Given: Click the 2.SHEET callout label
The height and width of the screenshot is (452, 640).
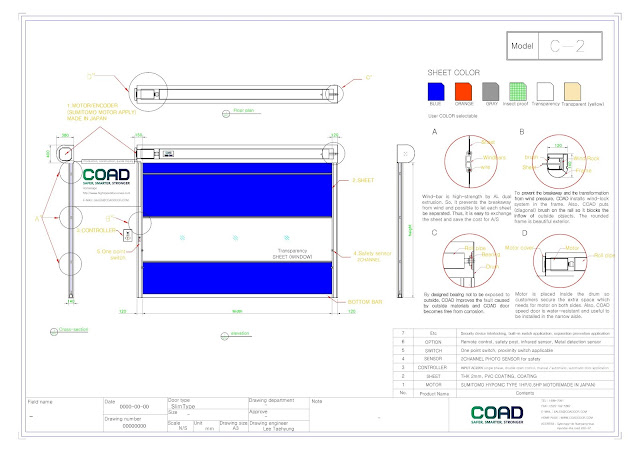Looking at the screenshot, I should [363, 180].
